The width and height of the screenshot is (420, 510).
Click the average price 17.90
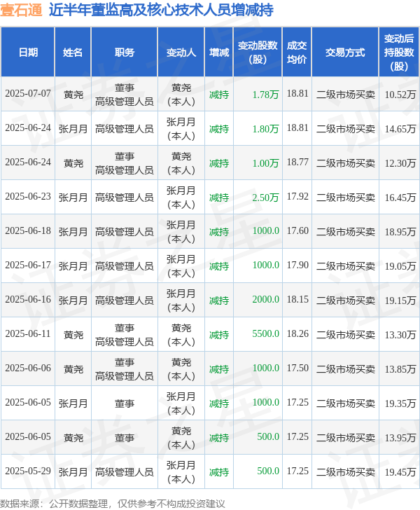(x=297, y=266)
